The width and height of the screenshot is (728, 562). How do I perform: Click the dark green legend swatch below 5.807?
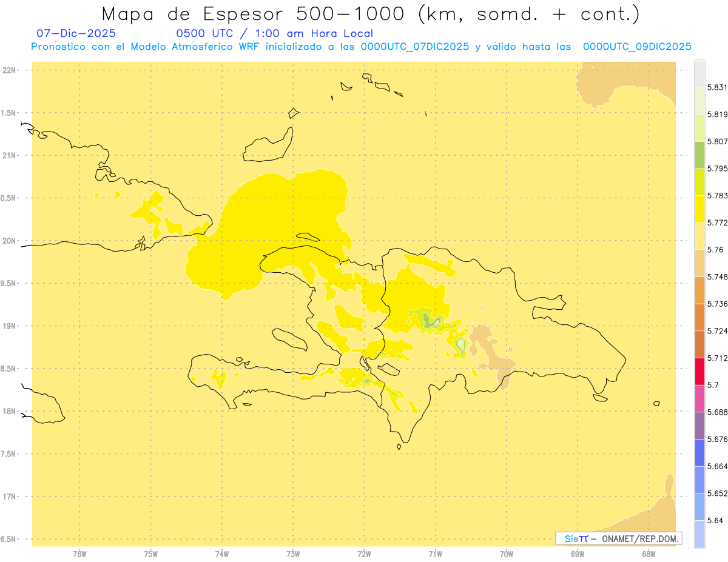tap(699, 155)
